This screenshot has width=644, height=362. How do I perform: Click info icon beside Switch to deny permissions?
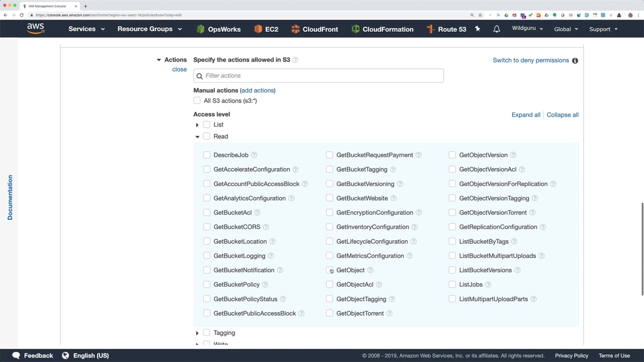click(x=575, y=60)
